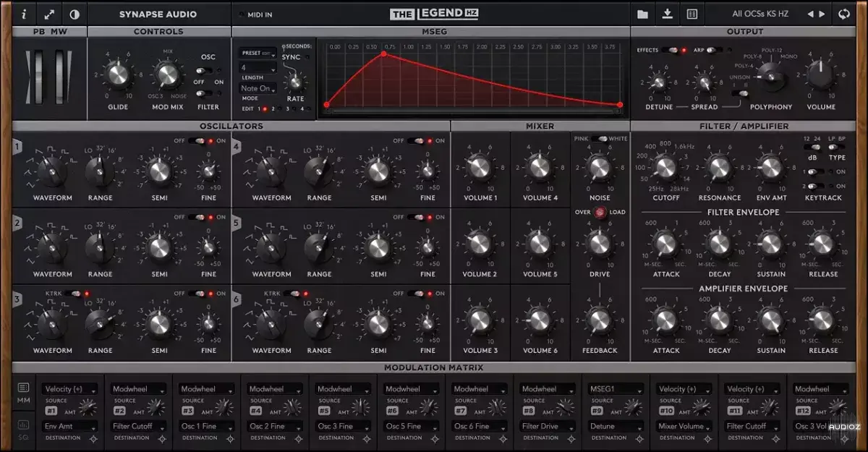The width and height of the screenshot is (868, 452).
Task: Click The Legend HZ title logo
Action: [434, 14]
